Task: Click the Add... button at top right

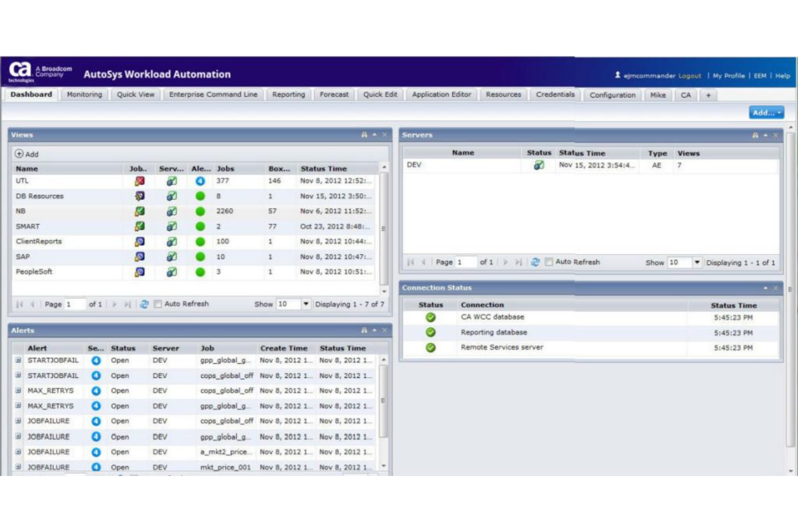Action: (x=765, y=113)
